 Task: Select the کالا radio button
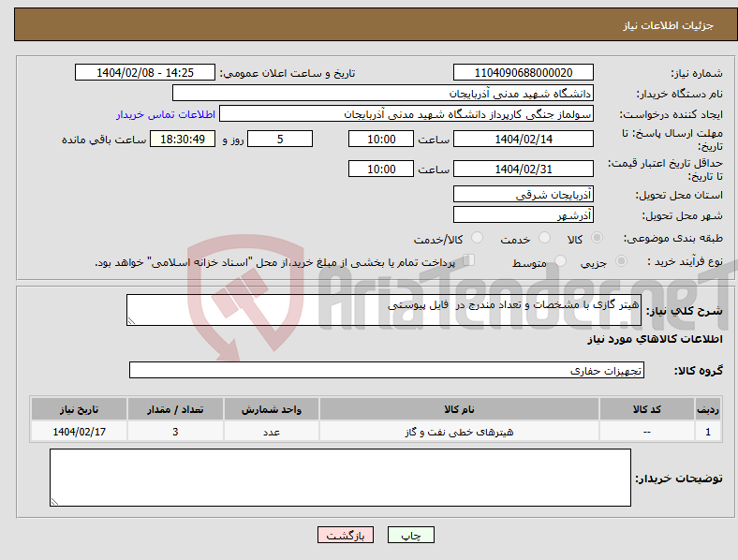click(x=597, y=238)
